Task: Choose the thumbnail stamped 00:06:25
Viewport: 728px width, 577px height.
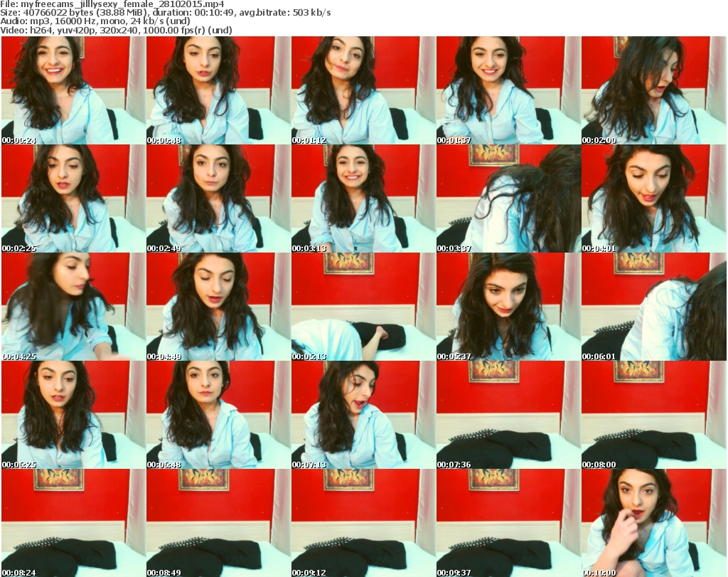Action: point(73,415)
